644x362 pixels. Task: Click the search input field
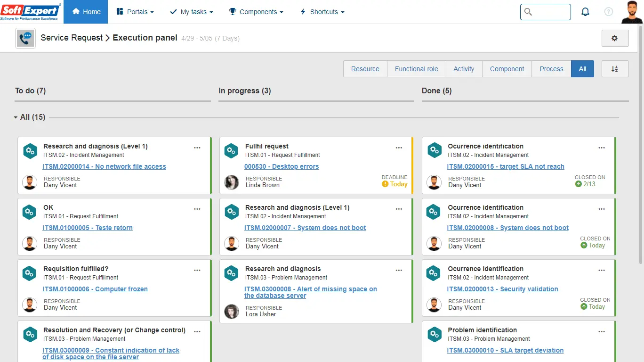tap(550, 12)
